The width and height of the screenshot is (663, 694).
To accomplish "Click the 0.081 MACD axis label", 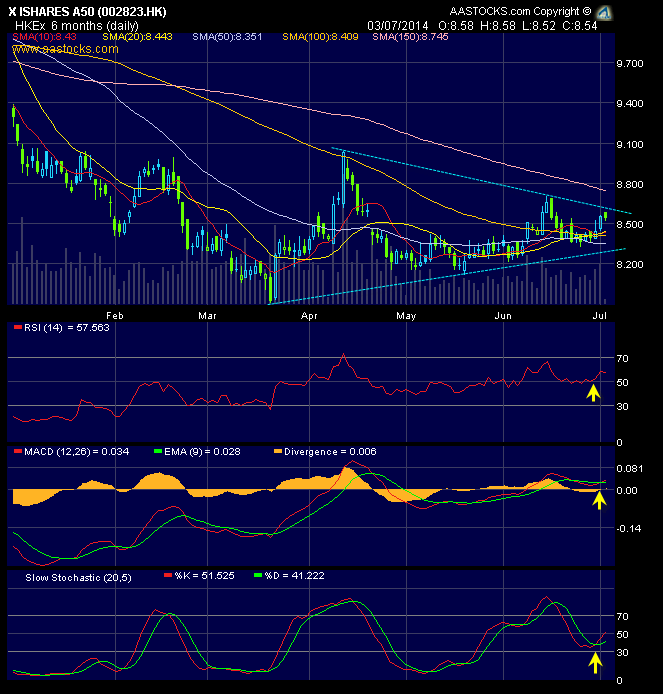I will pos(630,469).
